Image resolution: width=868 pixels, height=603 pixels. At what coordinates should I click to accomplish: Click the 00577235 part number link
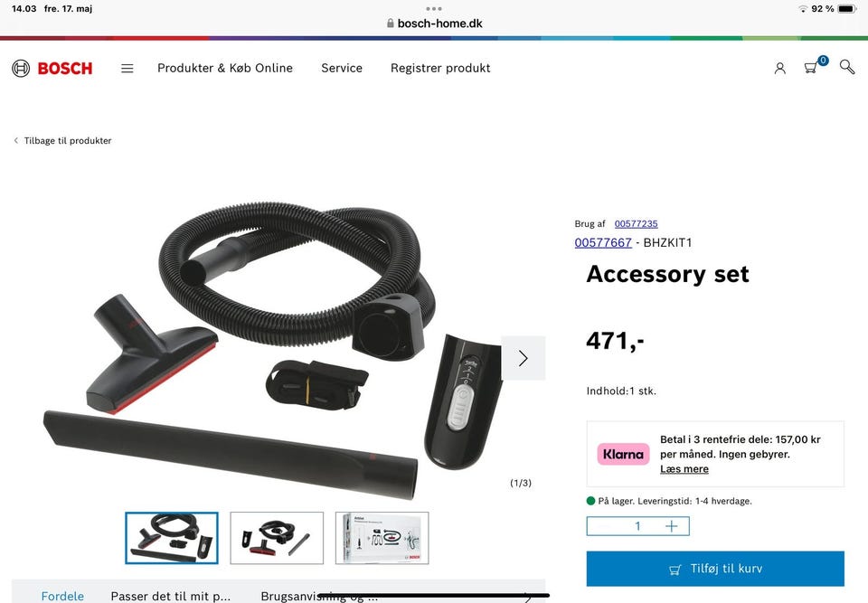coord(636,223)
